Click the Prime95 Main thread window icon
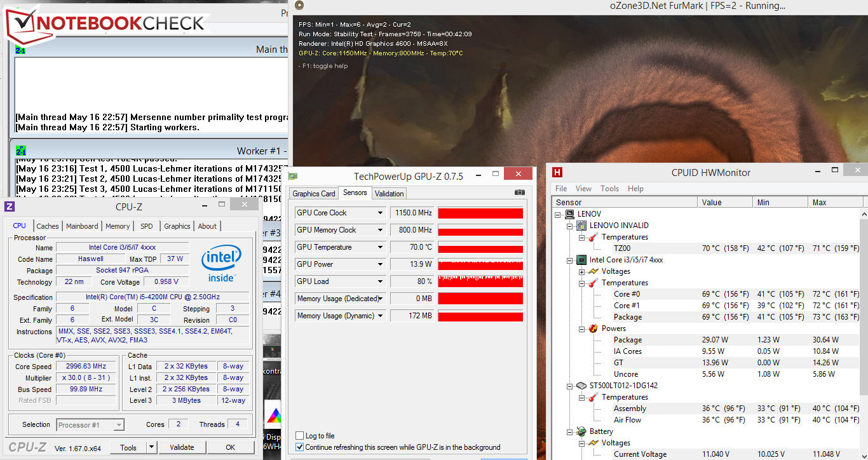 coord(20,50)
